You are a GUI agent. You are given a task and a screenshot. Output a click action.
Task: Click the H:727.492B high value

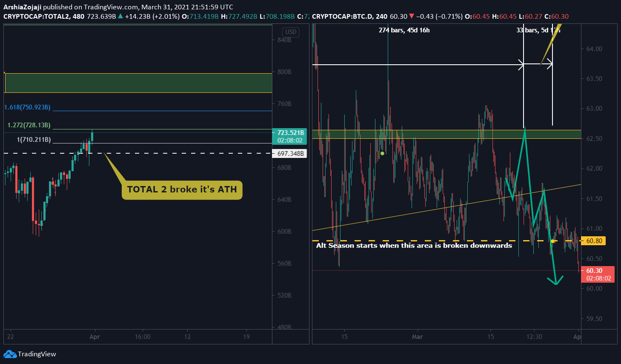click(239, 16)
